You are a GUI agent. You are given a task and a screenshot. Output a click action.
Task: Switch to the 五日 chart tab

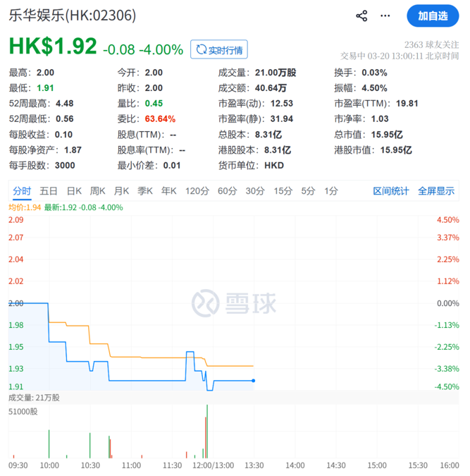(x=49, y=190)
